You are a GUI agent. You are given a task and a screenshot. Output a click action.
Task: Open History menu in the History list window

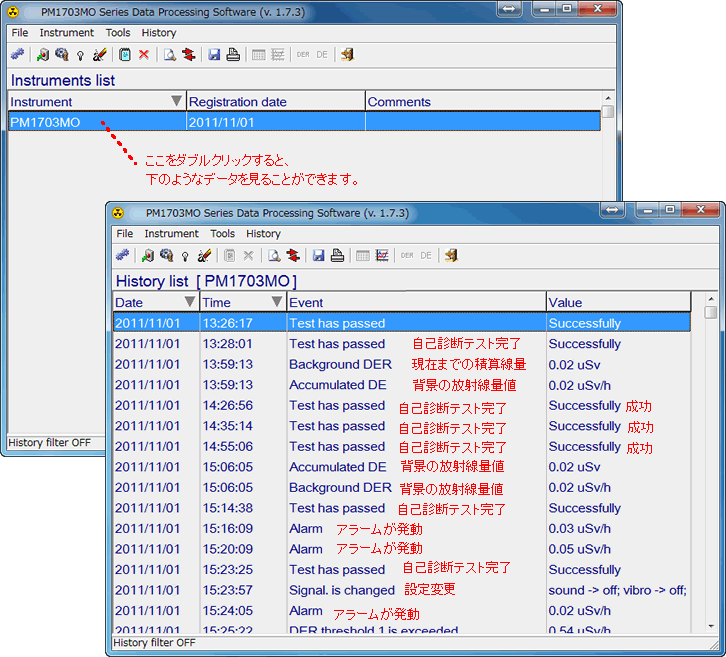tap(263, 233)
